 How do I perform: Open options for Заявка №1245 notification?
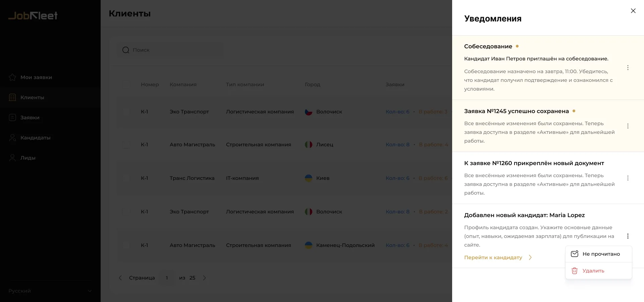tap(628, 126)
